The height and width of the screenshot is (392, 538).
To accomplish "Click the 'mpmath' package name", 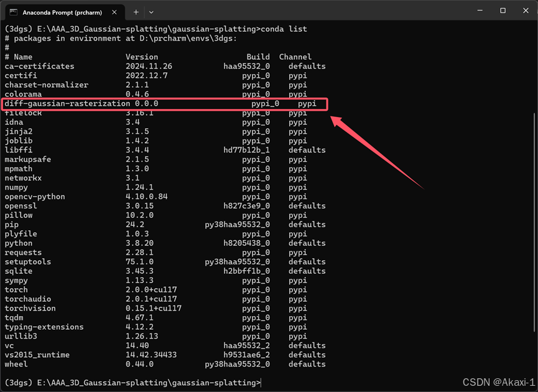I will [x=19, y=169].
